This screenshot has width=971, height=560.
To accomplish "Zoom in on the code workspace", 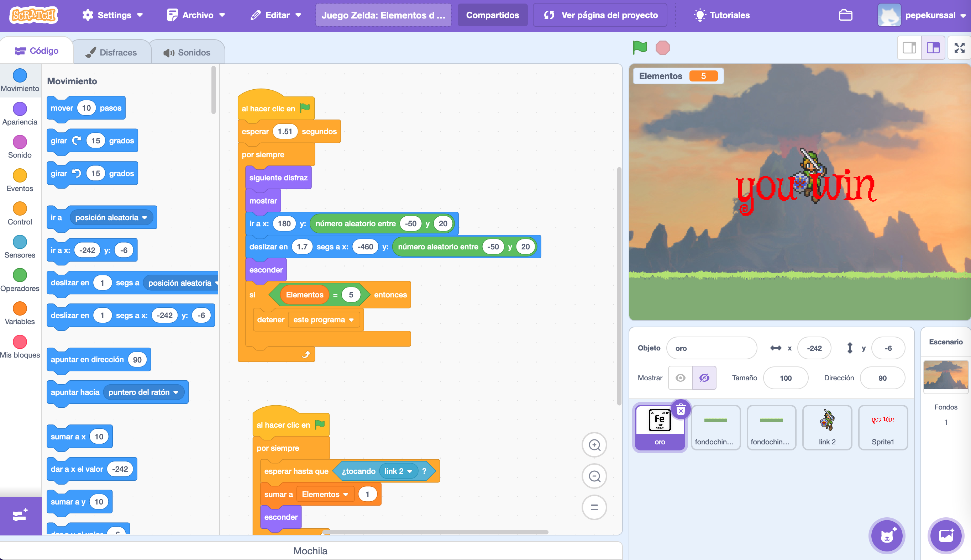I will (594, 445).
